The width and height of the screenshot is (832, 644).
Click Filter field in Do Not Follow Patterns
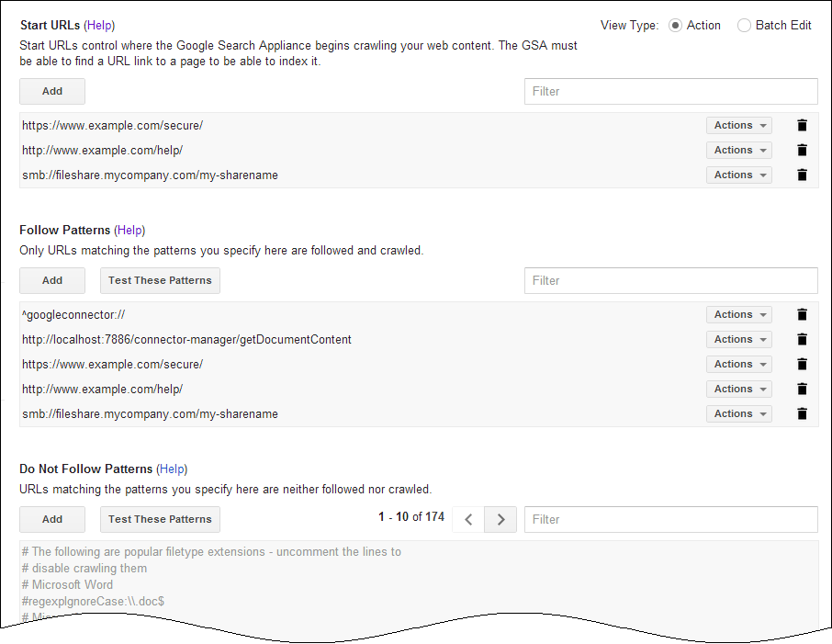pyautogui.click(x=670, y=520)
